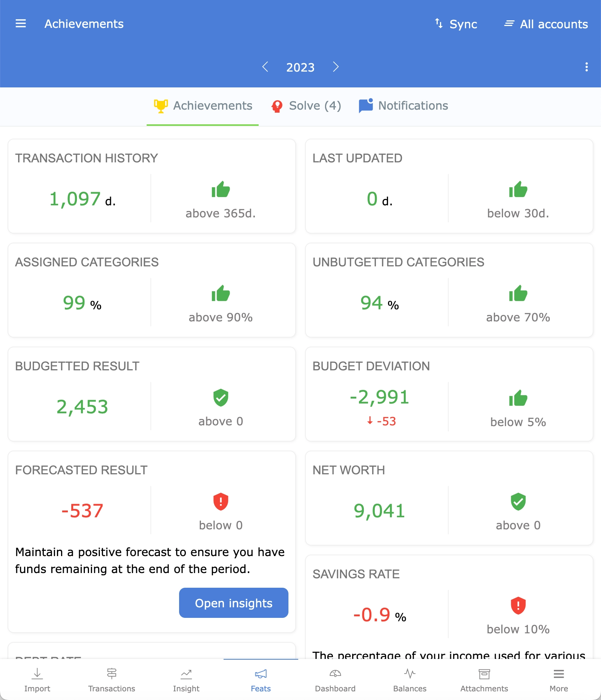Advance to next year with right chevron
Screen dimensions: 601x700
click(x=336, y=67)
